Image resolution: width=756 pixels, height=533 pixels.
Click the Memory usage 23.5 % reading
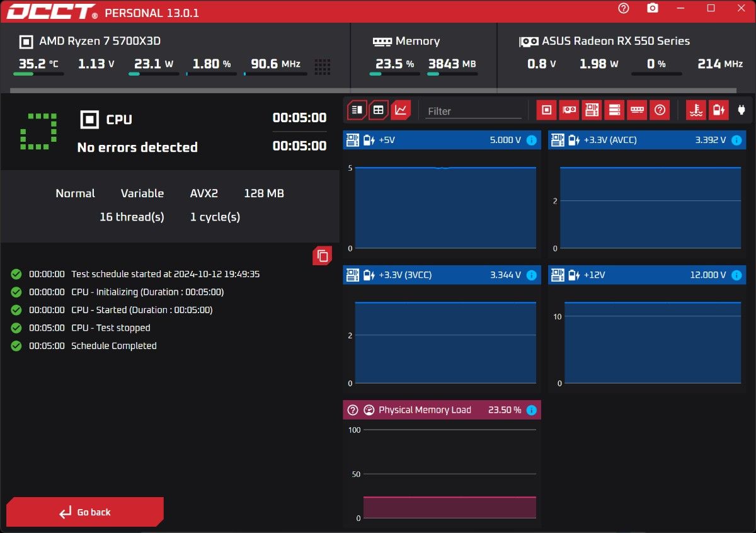394,64
